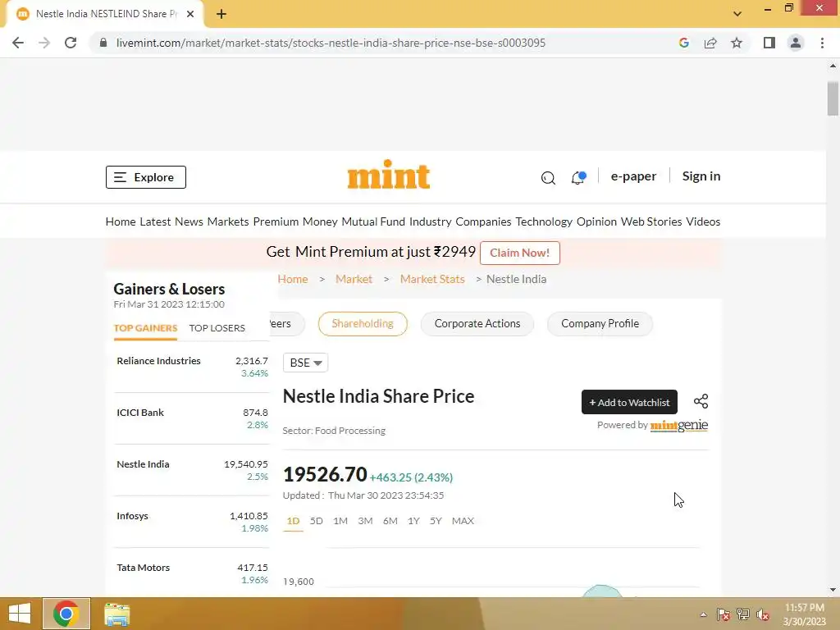
Task: Open Windows Start button
Action: pyautogui.click(x=20, y=614)
